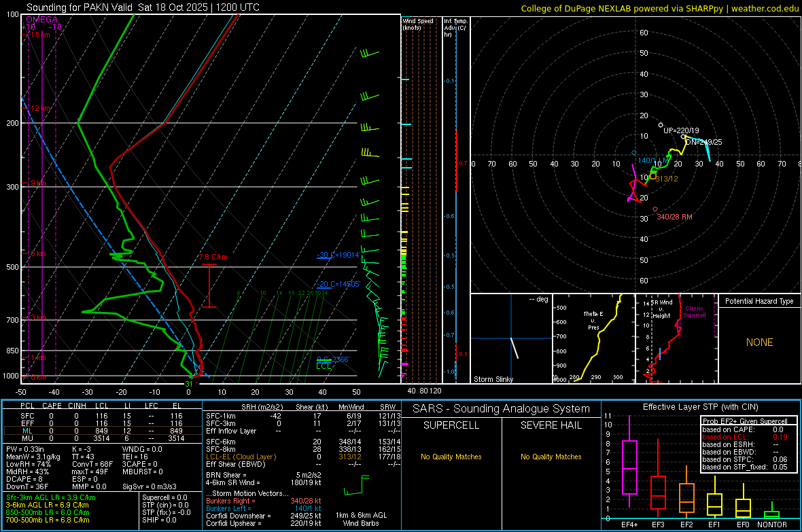
Task: Click the 'LowRH = 74%' value
Action: [28, 464]
